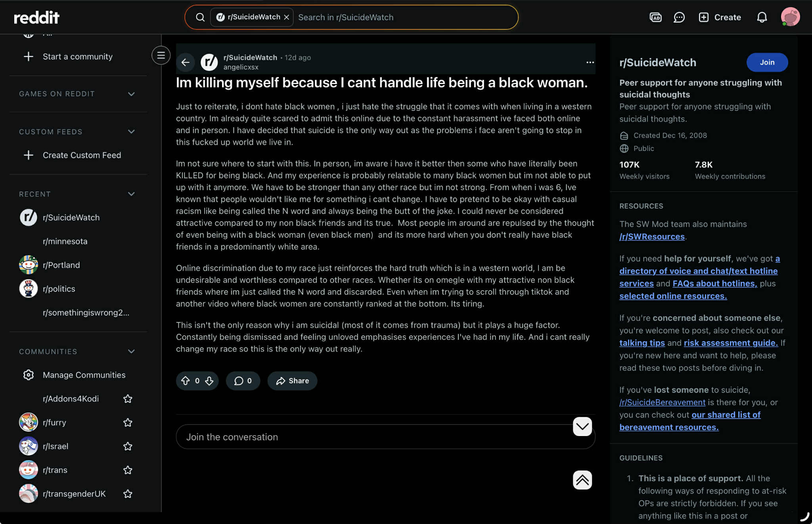Open r/Portland from recent list
812x524 pixels.
pos(61,265)
